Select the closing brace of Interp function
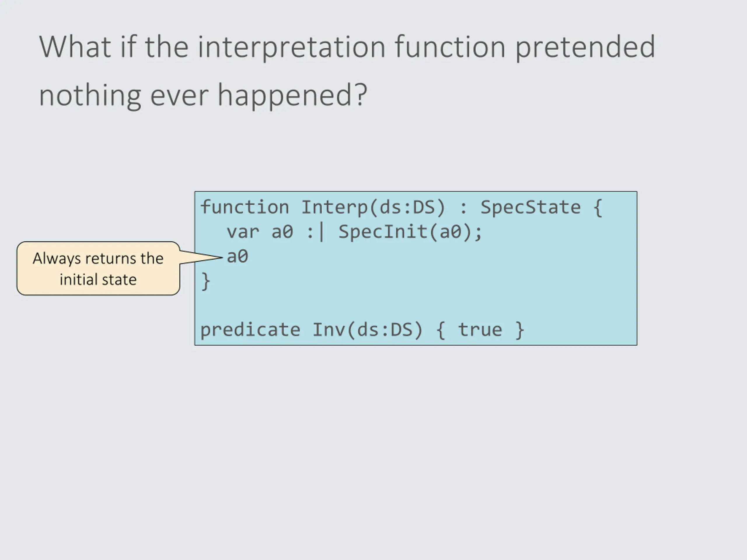The width and height of the screenshot is (747, 560). 206,281
